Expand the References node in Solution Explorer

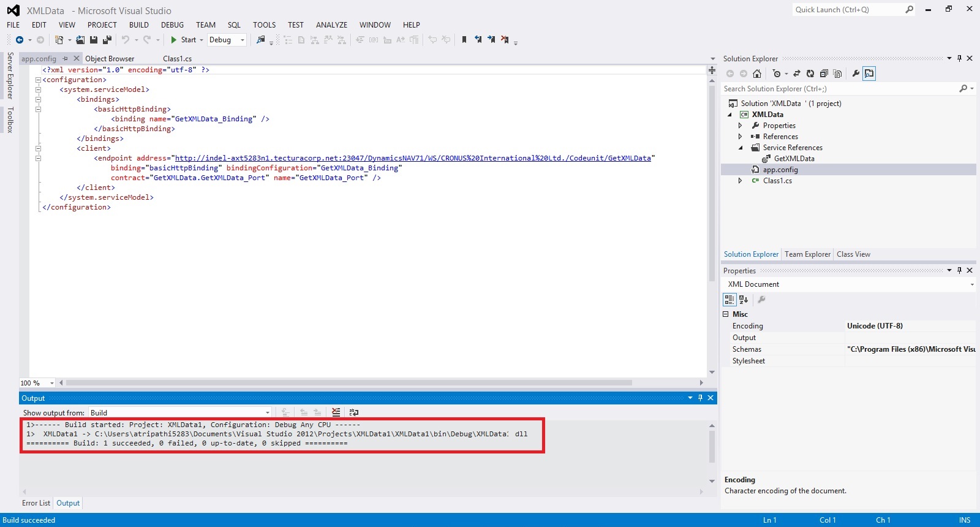(x=740, y=137)
